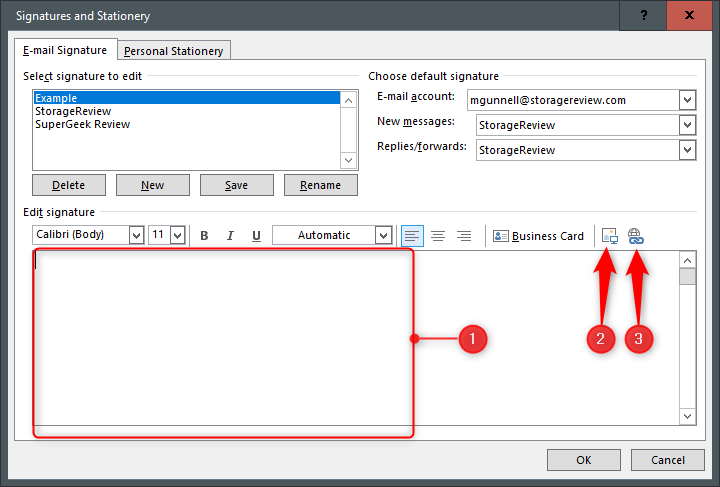Insert a Business Card into signature
The width and height of the screenshot is (720, 487).
[x=538, y=236]
